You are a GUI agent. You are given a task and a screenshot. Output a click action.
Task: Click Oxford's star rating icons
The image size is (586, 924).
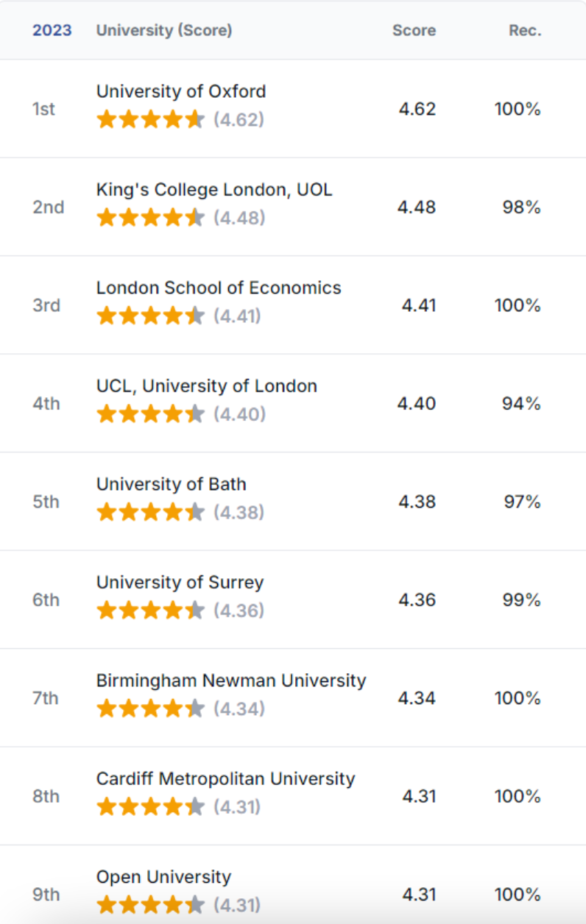pos(150,119)
